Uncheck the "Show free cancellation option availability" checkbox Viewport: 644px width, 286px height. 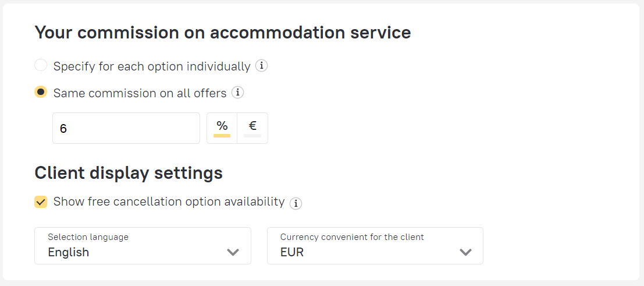pos(41,202)
